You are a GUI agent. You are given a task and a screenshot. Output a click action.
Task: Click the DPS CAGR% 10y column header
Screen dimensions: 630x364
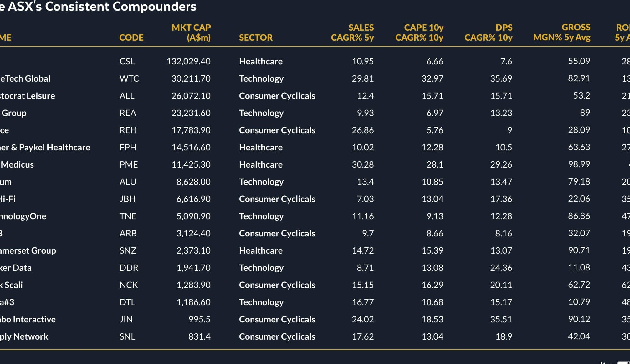point(489,33)
